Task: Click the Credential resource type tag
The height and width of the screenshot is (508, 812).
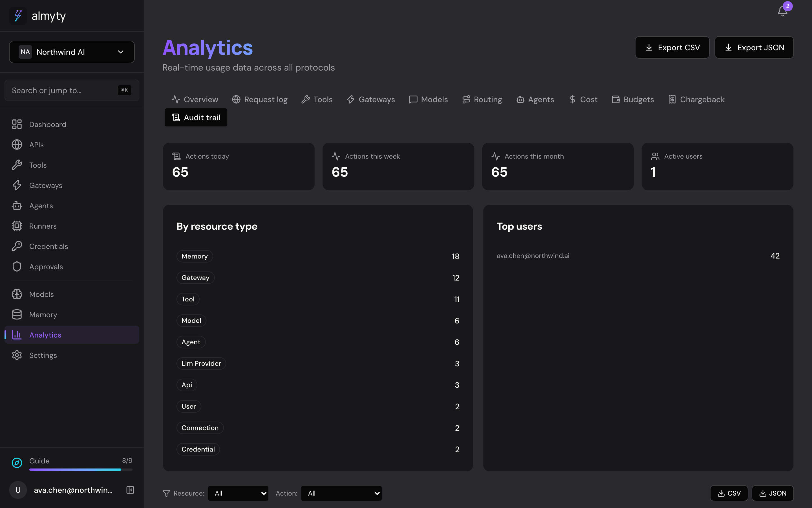Action: pyautogui.click(x=198, y=449)
